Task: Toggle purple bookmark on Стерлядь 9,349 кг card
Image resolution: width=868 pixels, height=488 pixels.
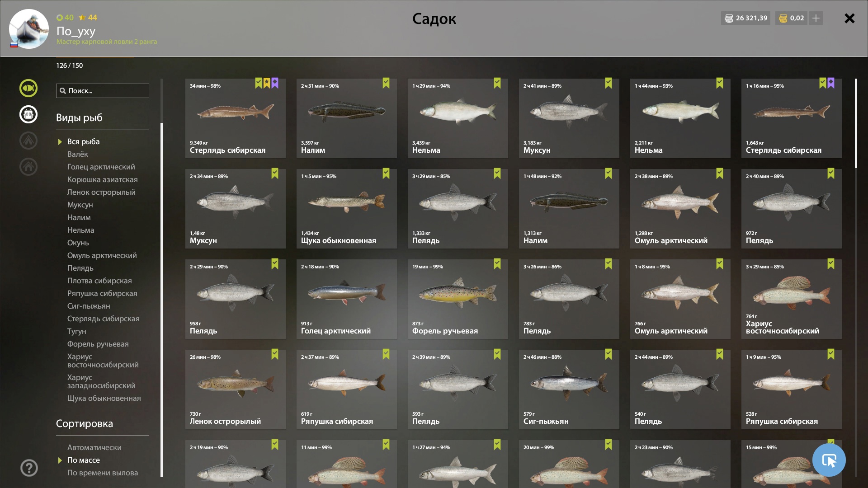Action: [275, 83]
